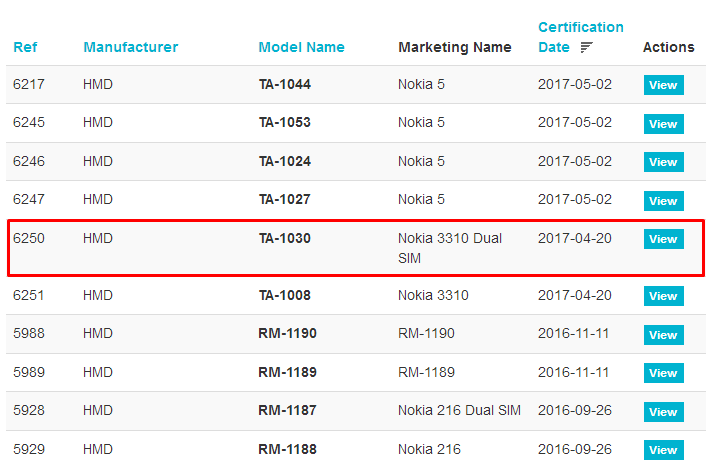Open View for TA-1024 row
This screenshot has width=712, height=472.
tap(663, 162)
